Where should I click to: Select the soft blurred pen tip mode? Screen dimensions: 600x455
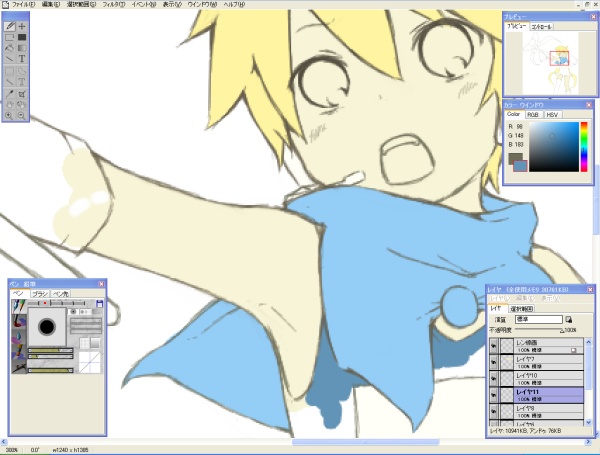tap(85, 311)
